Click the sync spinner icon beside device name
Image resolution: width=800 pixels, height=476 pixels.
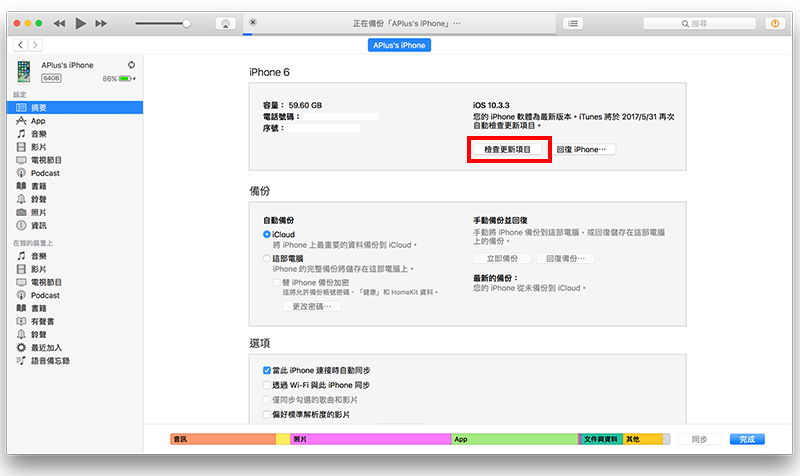[131, 65]
